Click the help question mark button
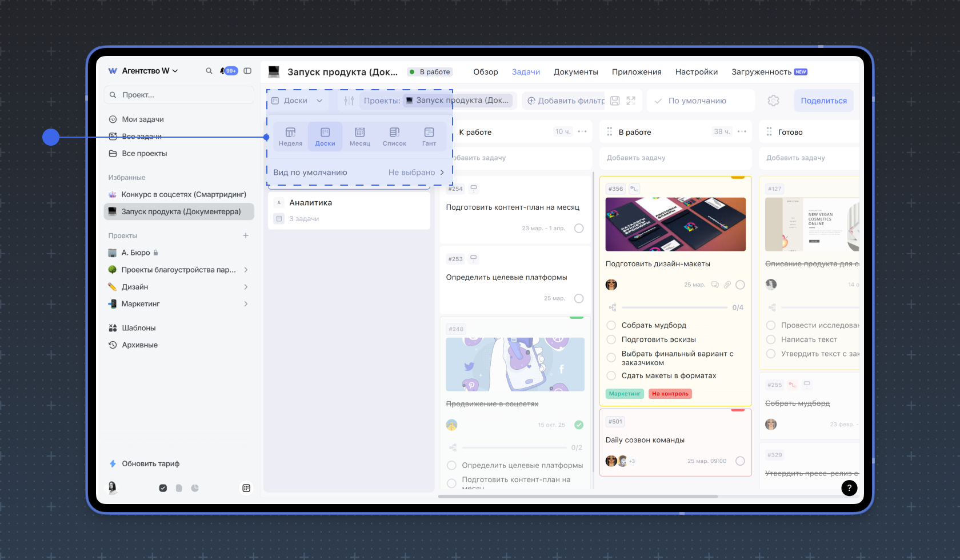Screen dimensions: 960x560 (849, 488)
